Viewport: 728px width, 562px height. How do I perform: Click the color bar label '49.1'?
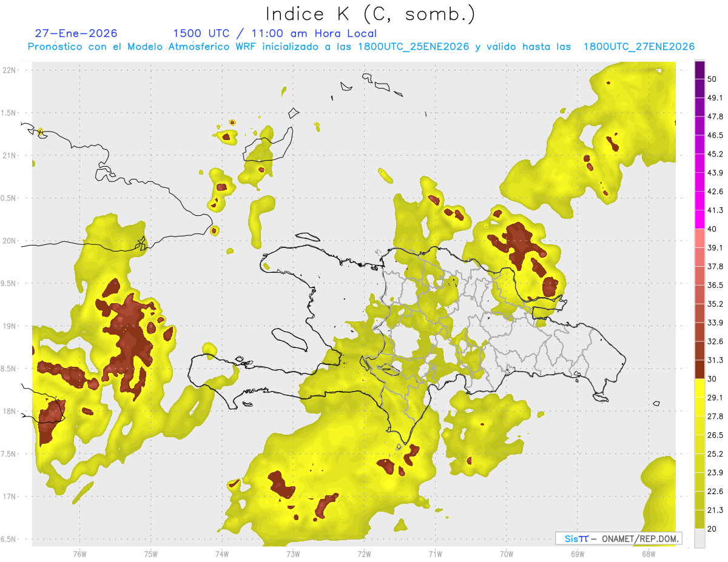[715, 98]
